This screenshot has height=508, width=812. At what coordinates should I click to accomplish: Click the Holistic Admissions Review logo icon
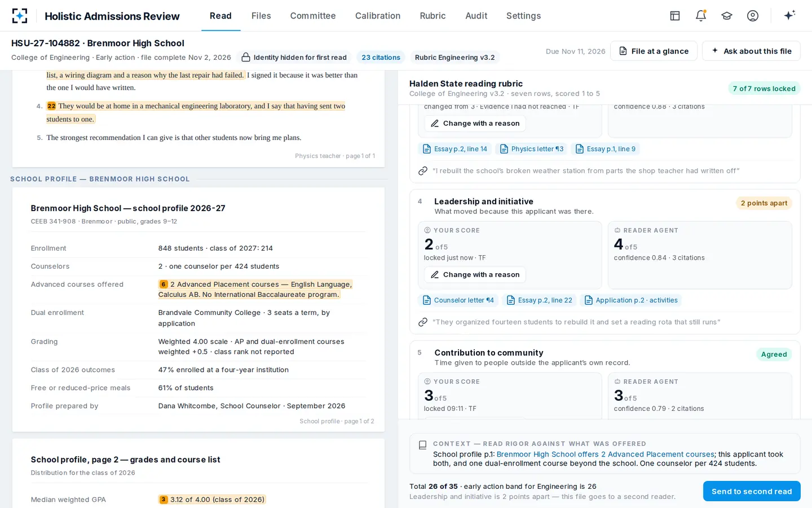tap(20, 16)
